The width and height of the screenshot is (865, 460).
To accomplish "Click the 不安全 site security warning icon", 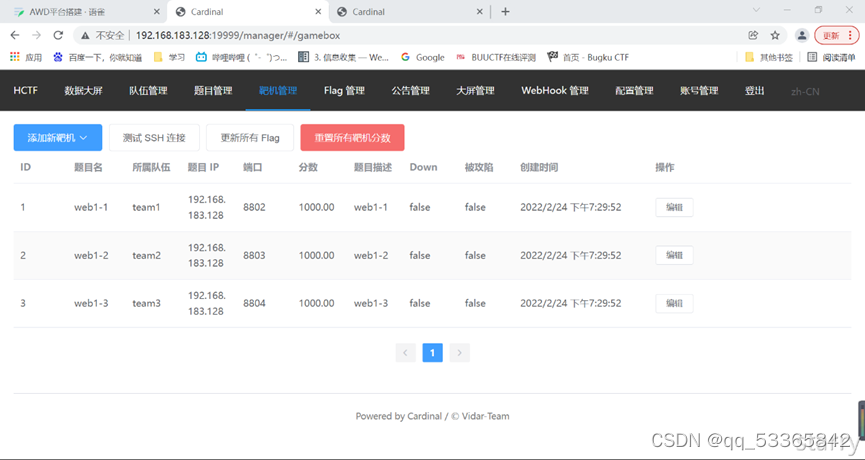I will 86,35.
